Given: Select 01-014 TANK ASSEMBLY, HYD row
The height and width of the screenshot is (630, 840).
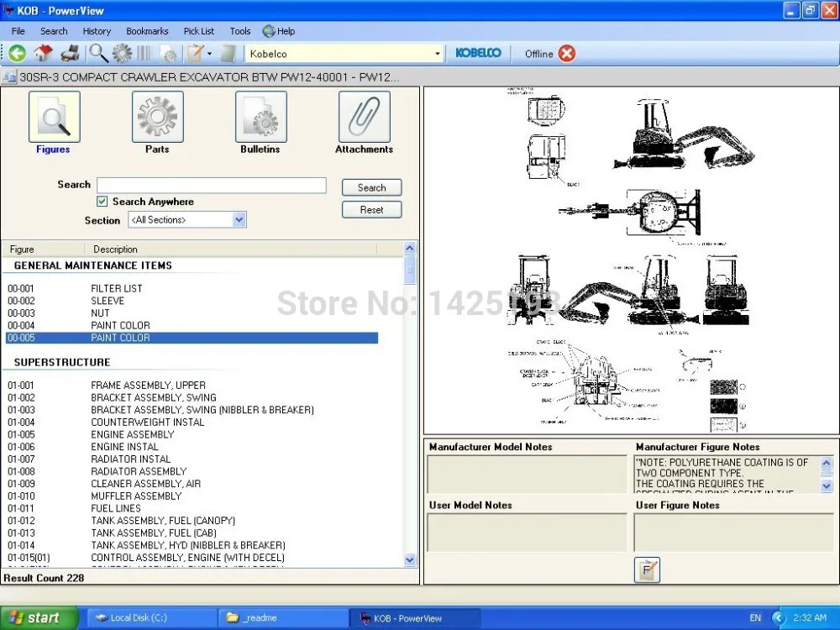Looking at the screenshot, I should 192,545.
